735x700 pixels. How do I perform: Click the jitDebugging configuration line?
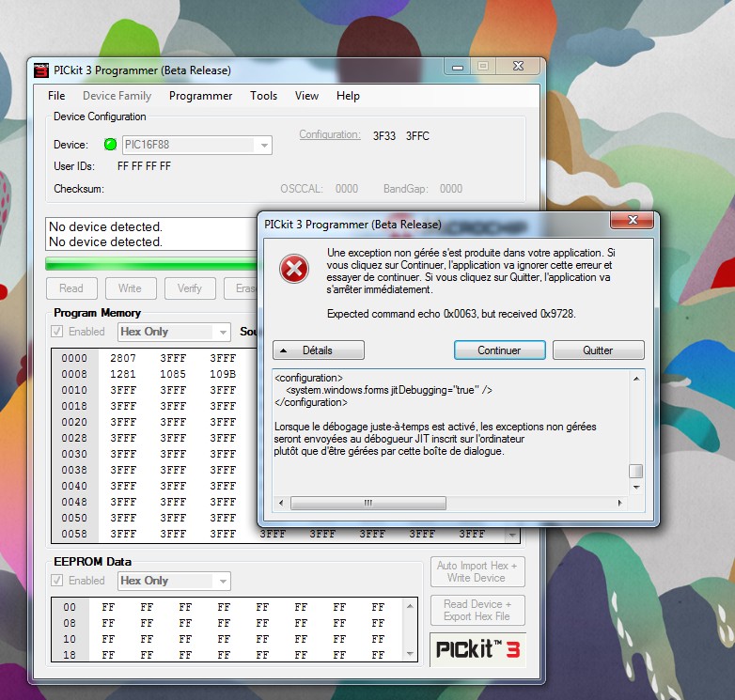click(389, 390)
